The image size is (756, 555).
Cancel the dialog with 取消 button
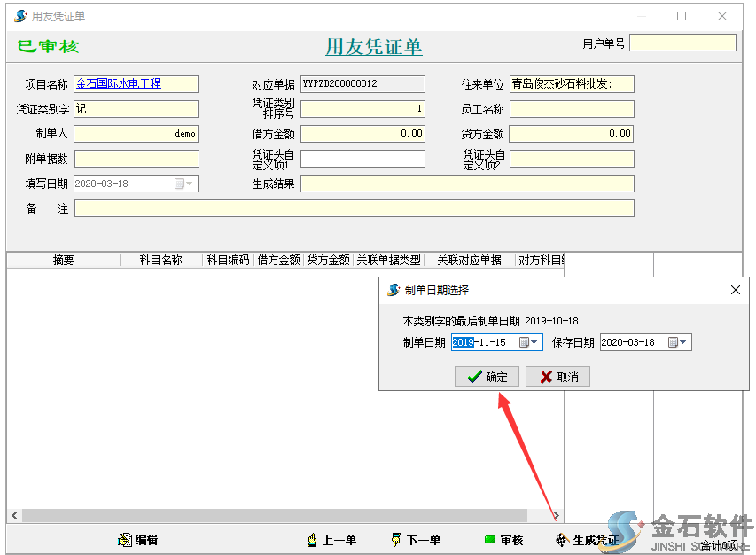pos(557,377)
